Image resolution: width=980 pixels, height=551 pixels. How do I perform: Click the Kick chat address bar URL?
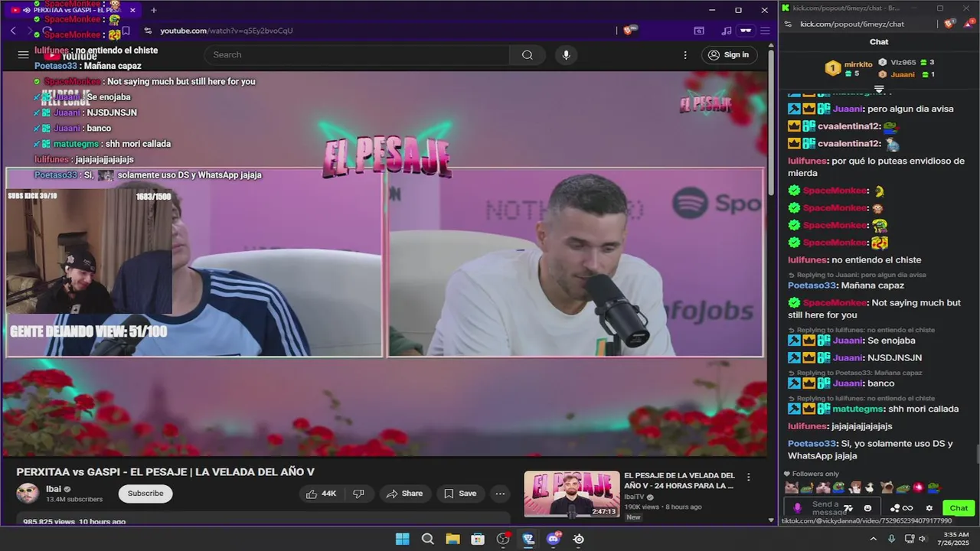852,24
